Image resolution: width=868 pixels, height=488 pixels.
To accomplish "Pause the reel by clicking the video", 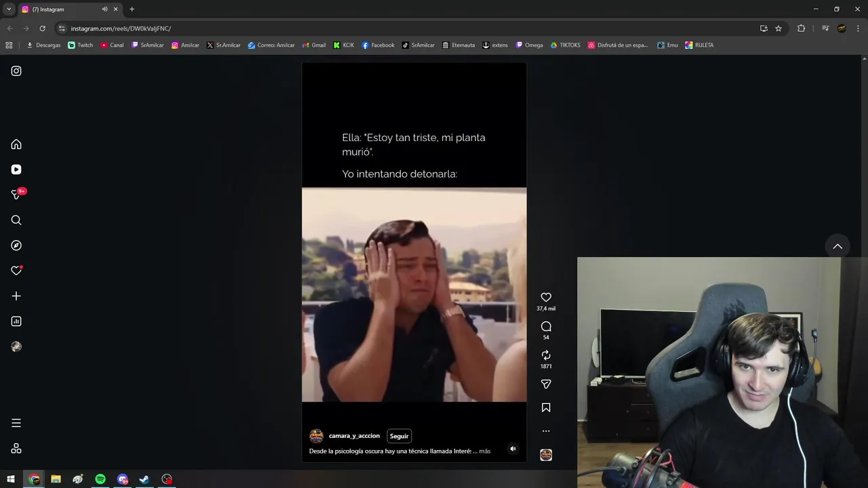I will 414,262.
